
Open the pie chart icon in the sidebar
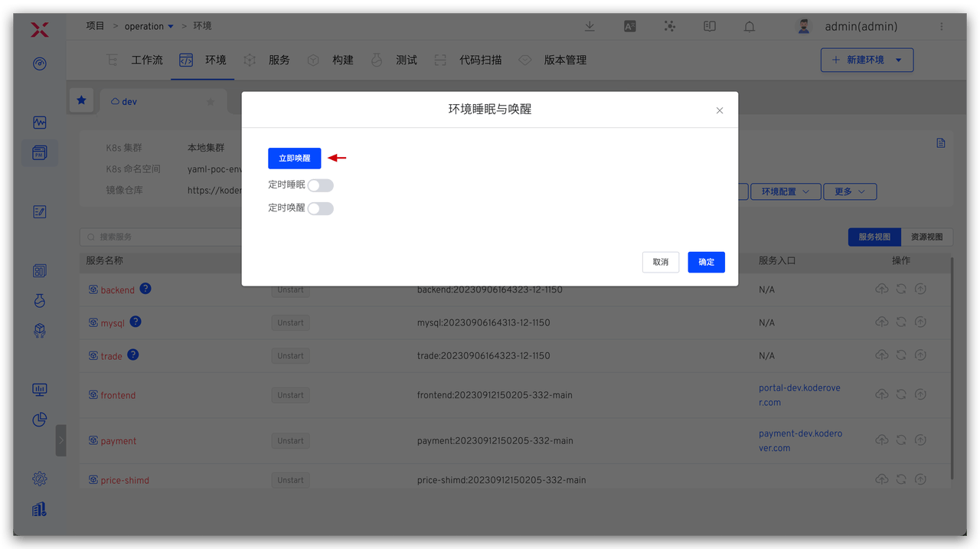39,420
